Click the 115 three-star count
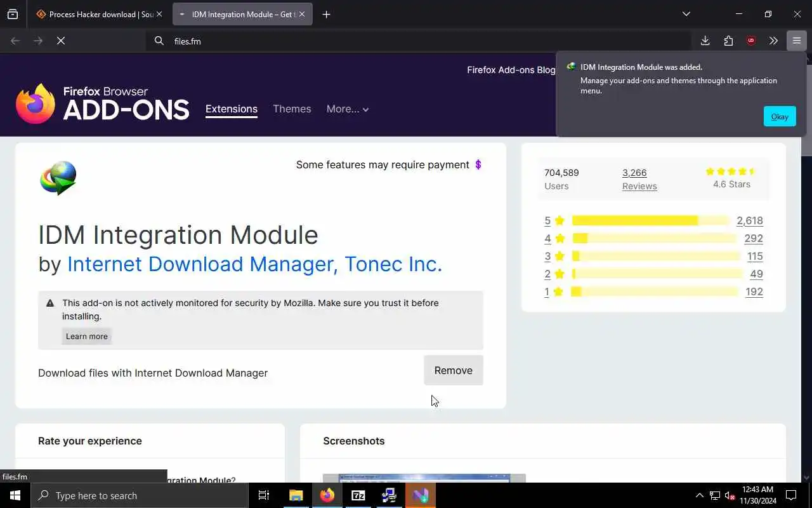 tap(755, 256)
